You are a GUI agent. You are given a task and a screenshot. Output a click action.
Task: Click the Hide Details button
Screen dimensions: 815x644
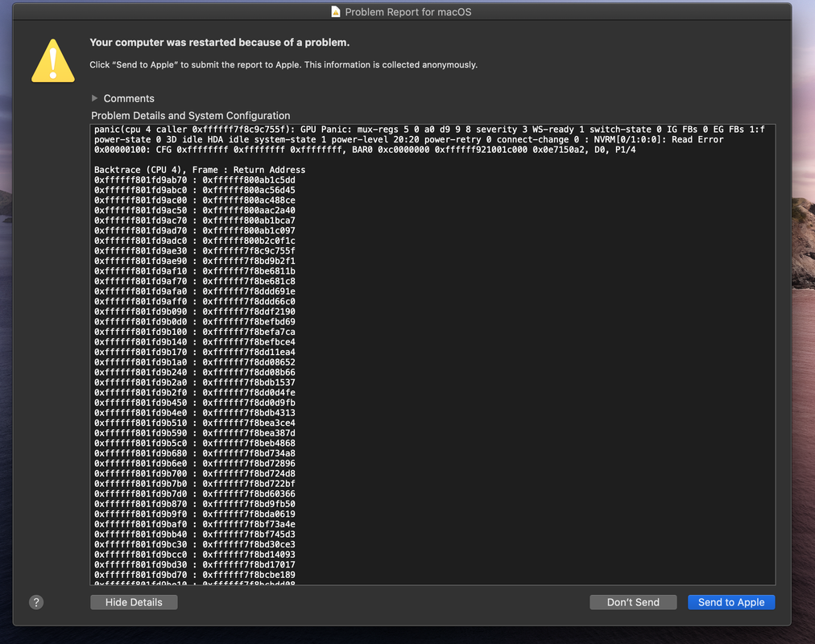click(x=134, y=602)
